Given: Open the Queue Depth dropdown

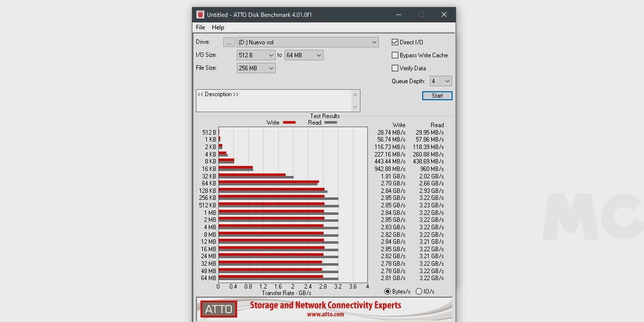Looking at the screenshot, I should (441, 81).
